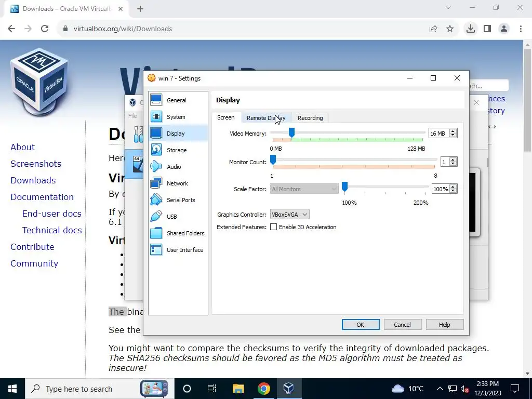The width and height of the screenshot is (532, 399).
Task: Click the muted volume tray icon
Action: (464, 389)
